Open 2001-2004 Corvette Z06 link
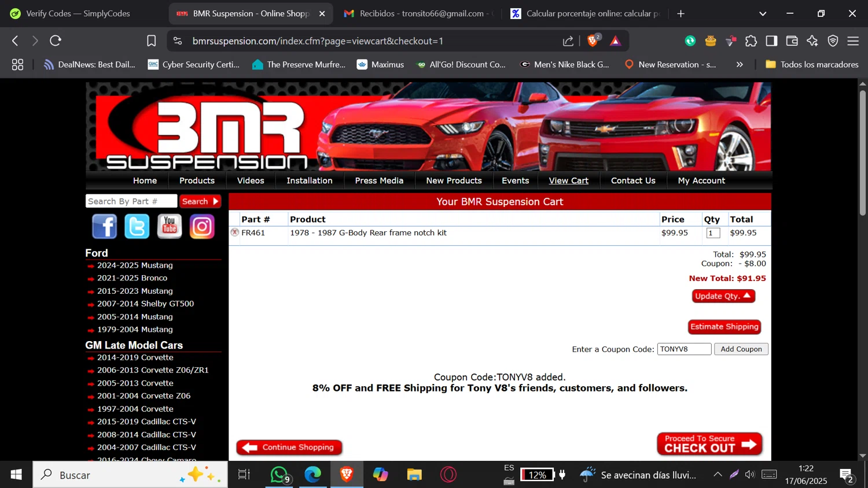The image size is (868, 488). [x=144, y=396]
